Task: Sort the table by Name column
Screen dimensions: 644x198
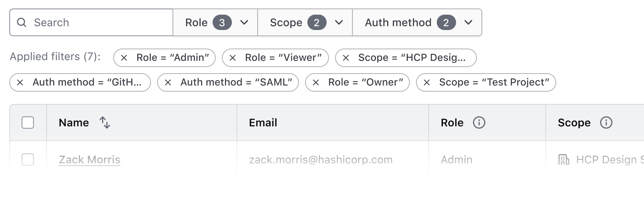Action: [x=105, y=122]
